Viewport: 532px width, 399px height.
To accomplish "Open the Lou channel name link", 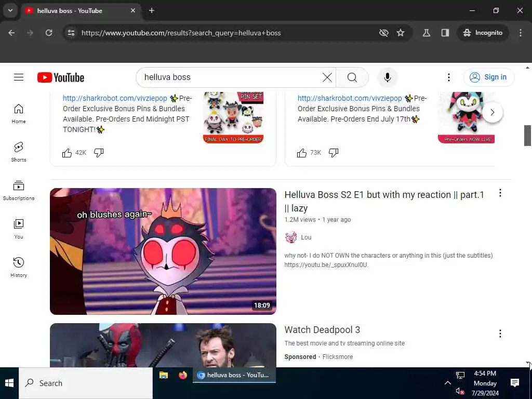I will [x=306, y=237].
